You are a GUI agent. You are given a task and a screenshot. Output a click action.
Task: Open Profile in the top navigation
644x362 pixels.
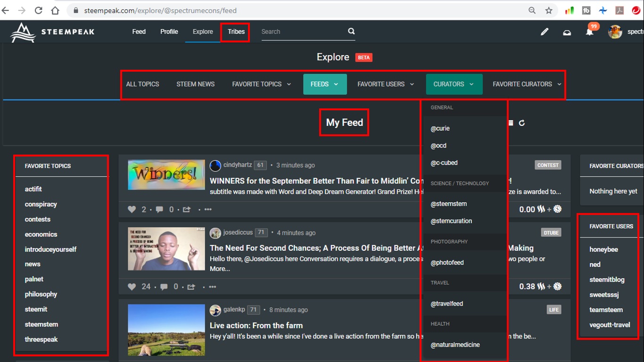pyautogui.click(x=169, y=32)
